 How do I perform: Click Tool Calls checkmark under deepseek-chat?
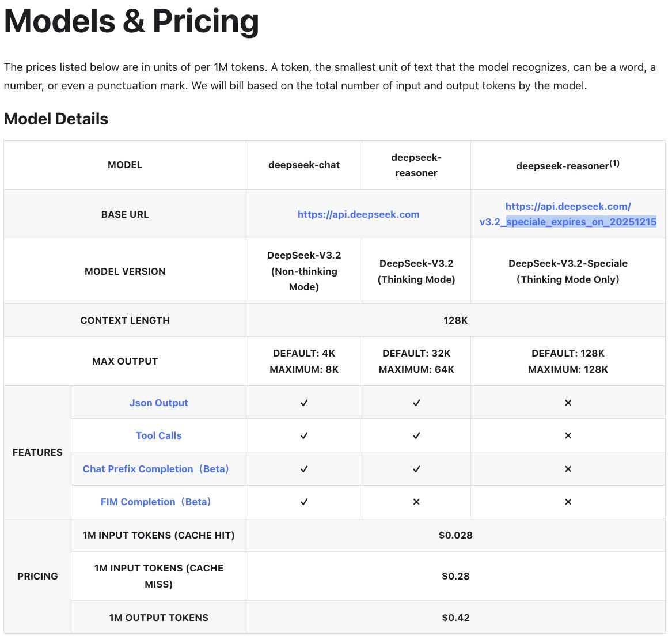pos(304,435)
